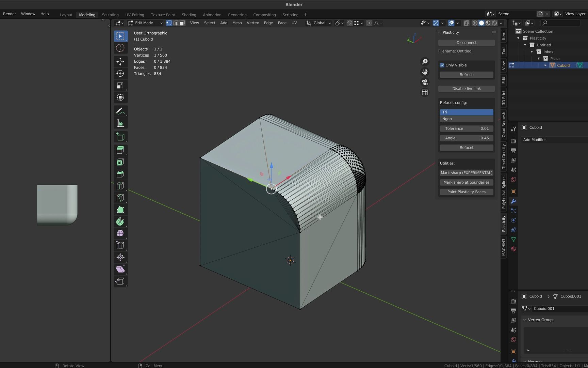Select the Inset Faces tool
The height and width of the screenshot is (368, 588).
(120, 162)
